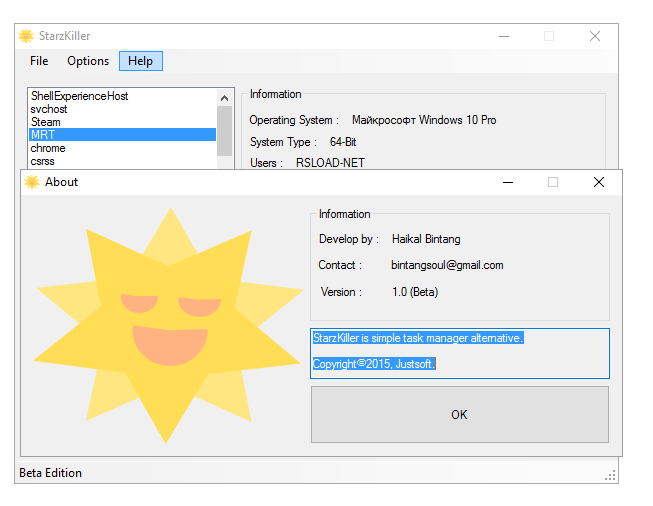This screenshot has width=653, height=506.
Task: Select the highlighted MRT process
Action: pyautogui.click(x=122, y=135)
